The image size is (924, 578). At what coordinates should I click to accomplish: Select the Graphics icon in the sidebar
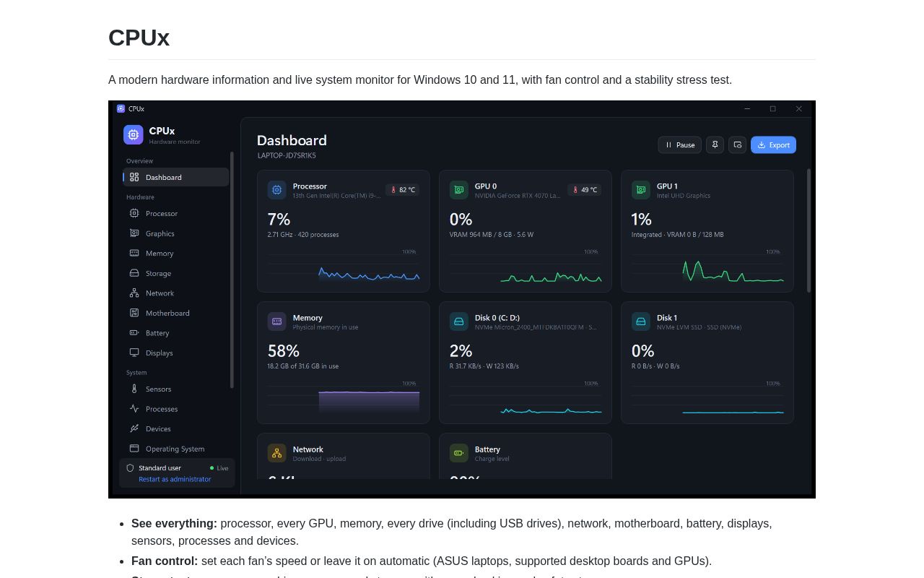pos(134,233)
